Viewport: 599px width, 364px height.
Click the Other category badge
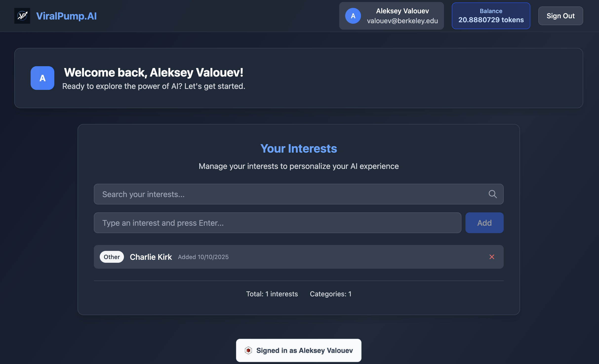(x=112, y=257)
